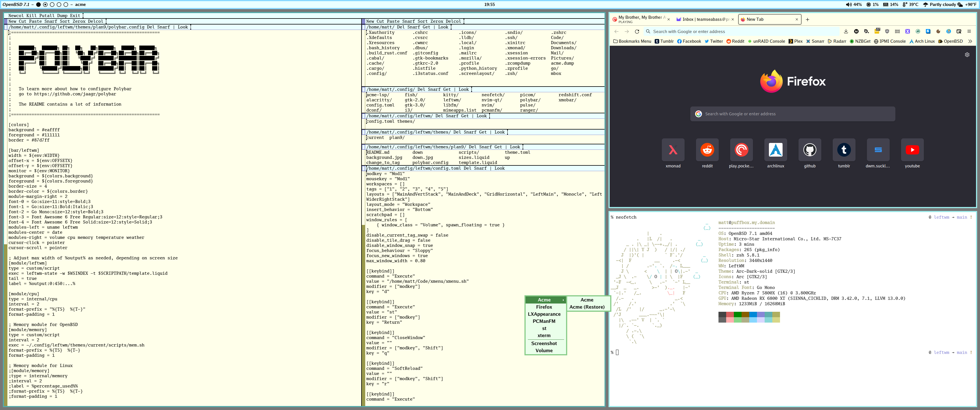Click the new tab Google search field

[792, 114]
